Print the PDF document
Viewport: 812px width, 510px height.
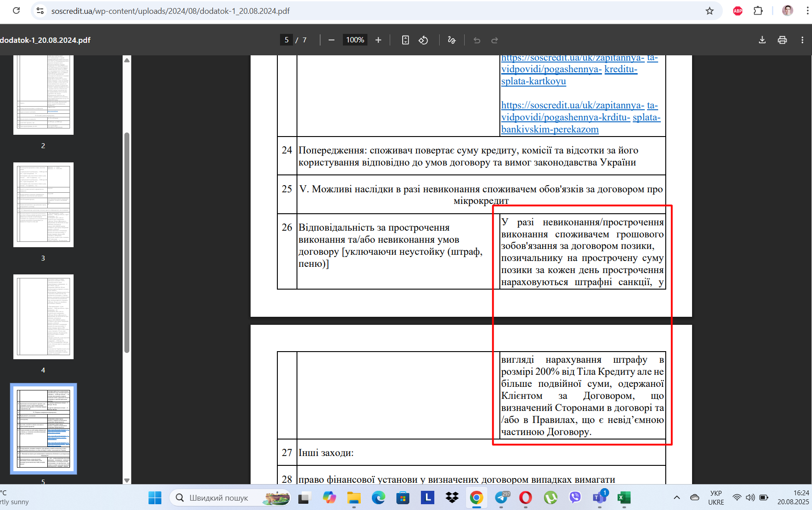click(x=782, y=40)
